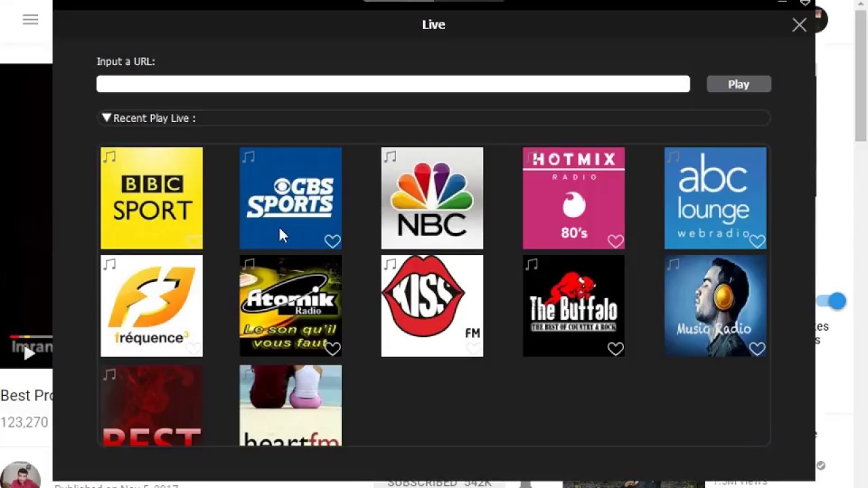The height and width of the screenshot is (488, 868).
Task: Open the BEST station tile
Action: click(151, 405)
